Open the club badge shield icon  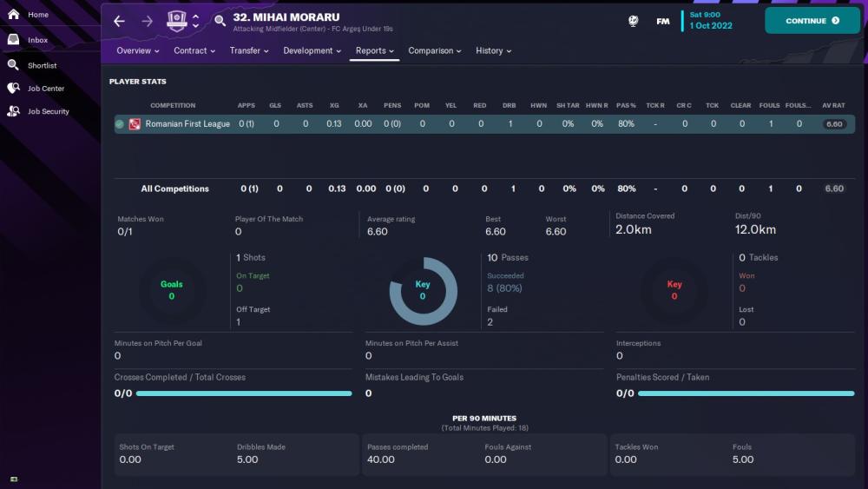pos(176,21)
